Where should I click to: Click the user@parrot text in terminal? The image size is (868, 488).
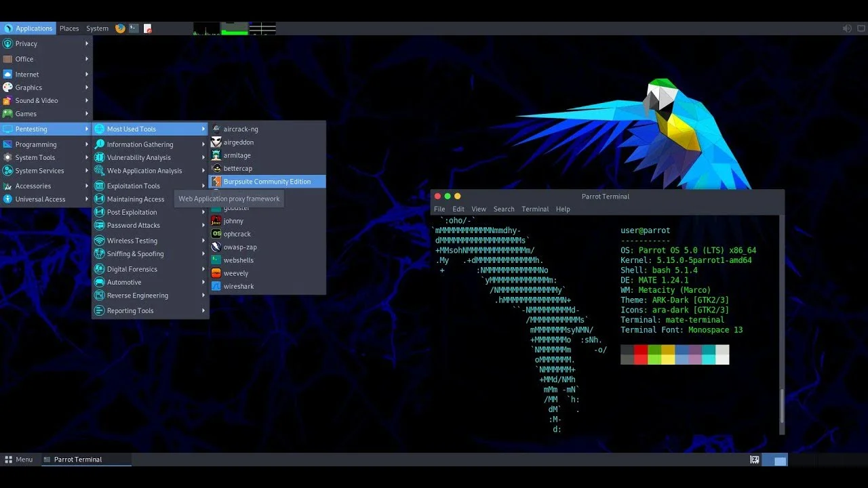[x=645, y=230]
